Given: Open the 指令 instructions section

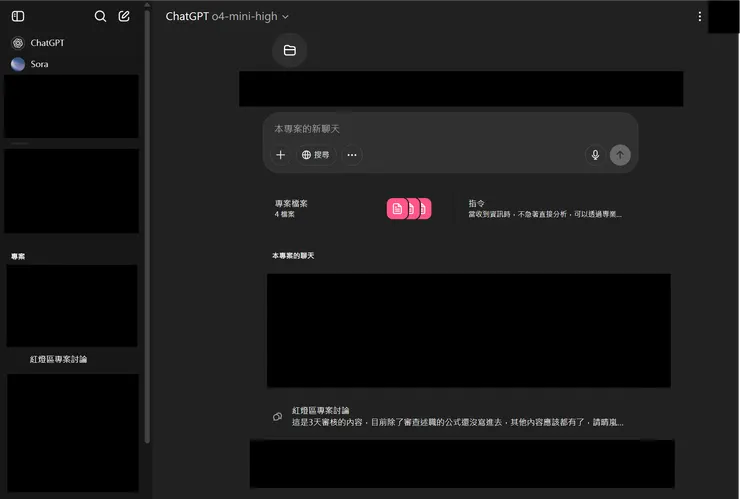Looking at the screenshot, I should [x=545, y=208].
